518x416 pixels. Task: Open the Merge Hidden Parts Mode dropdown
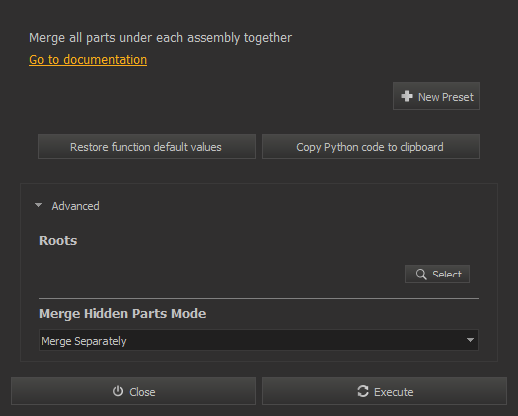click(x=259, y=340)
